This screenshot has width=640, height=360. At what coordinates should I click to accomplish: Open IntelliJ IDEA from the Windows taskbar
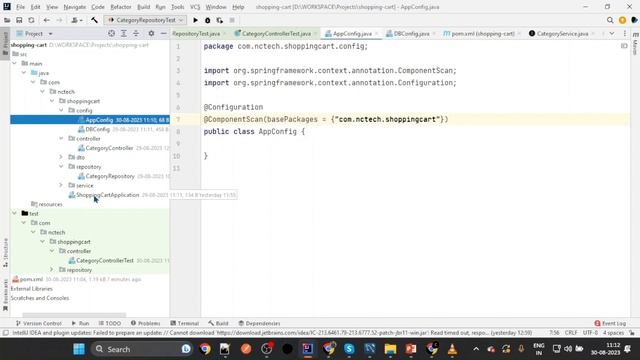(308, 349)
